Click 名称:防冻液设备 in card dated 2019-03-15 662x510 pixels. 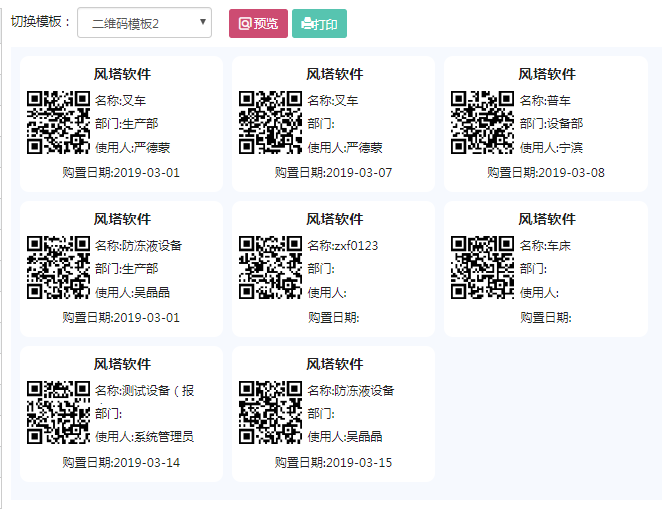[351, 391]
